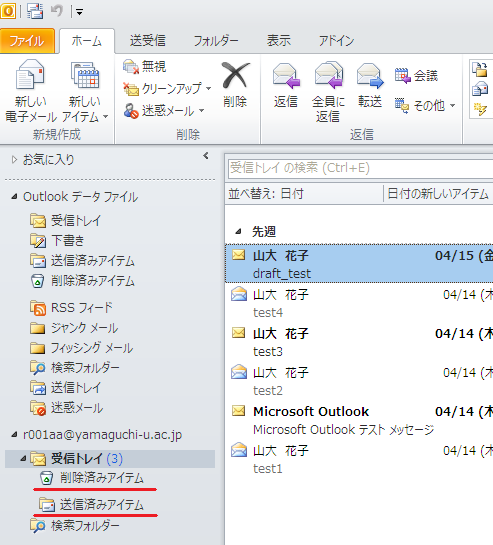This screenshot has width=493, height=545.
Task: Open 送信済みアイテム under Outlook データ ファイル
Action: [x=82, y=261]
